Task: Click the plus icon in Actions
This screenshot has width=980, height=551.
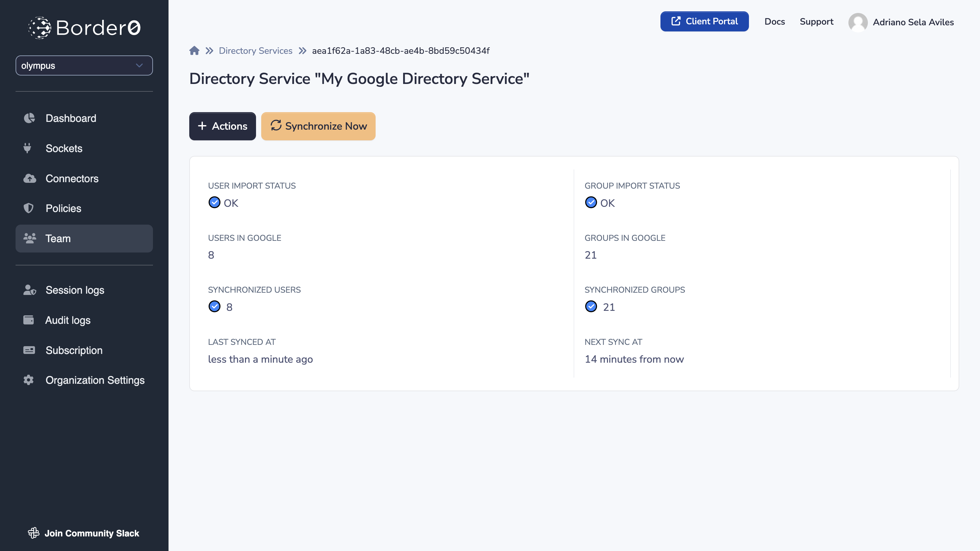Action: pyautogui.click(x=202, y=126)
